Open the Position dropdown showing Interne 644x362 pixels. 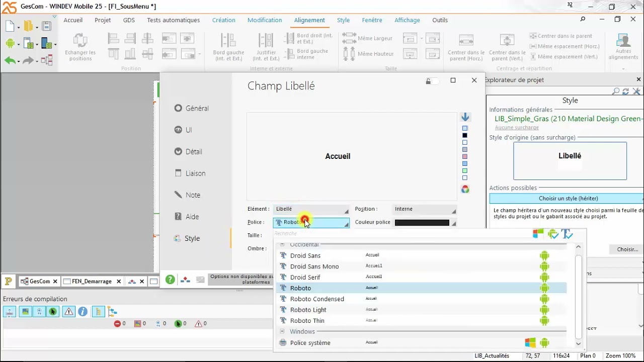(x=425, y=209)
